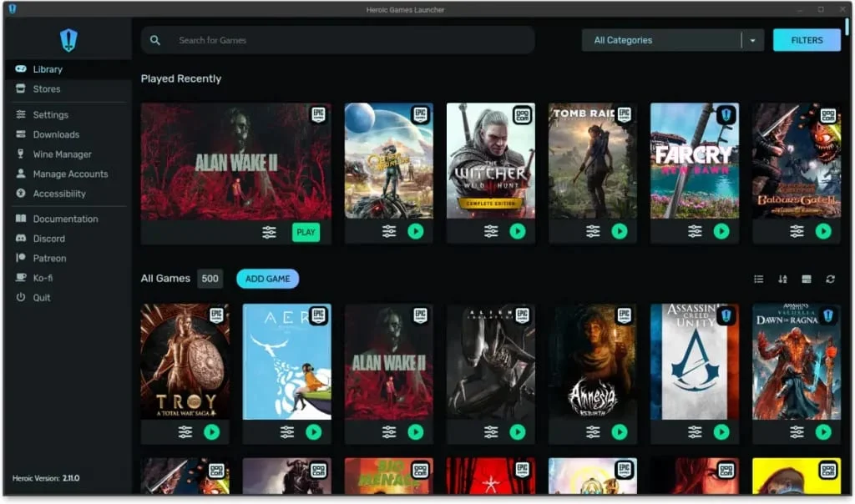Open settings sliders for AER

[287, 432]
